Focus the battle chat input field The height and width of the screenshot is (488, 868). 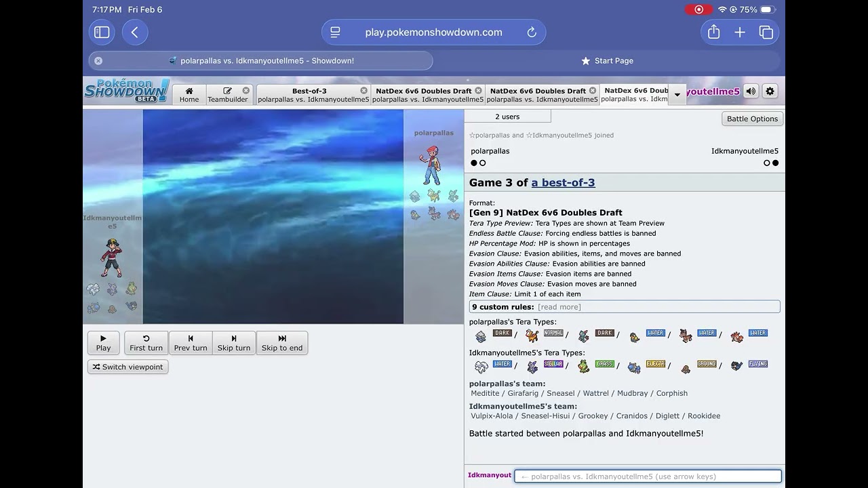click(x=648, y=476)
